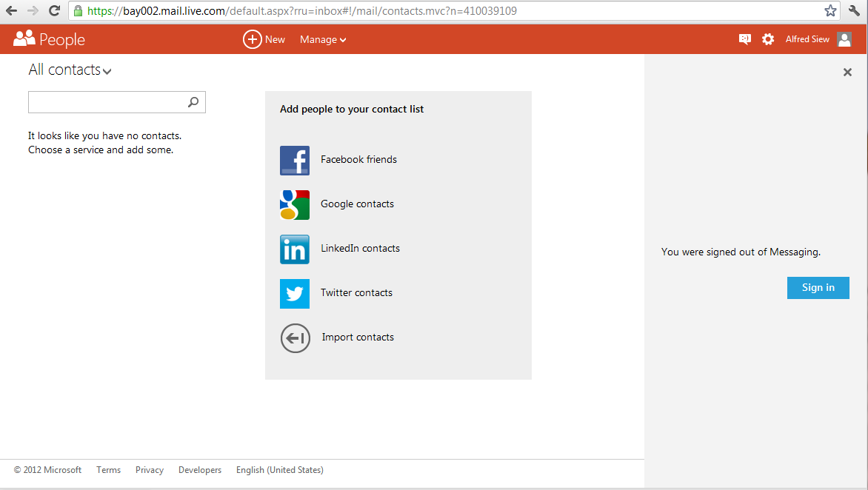868x490 pixels.
Task: Open the Manage dropdown menu
Action: [x=323, y=40]
